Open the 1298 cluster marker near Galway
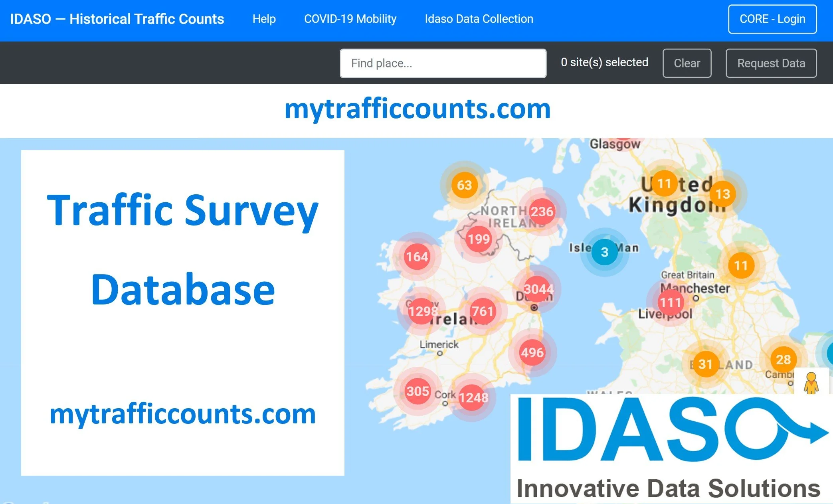This screenshot has height=504, width=833. (422, 311)
